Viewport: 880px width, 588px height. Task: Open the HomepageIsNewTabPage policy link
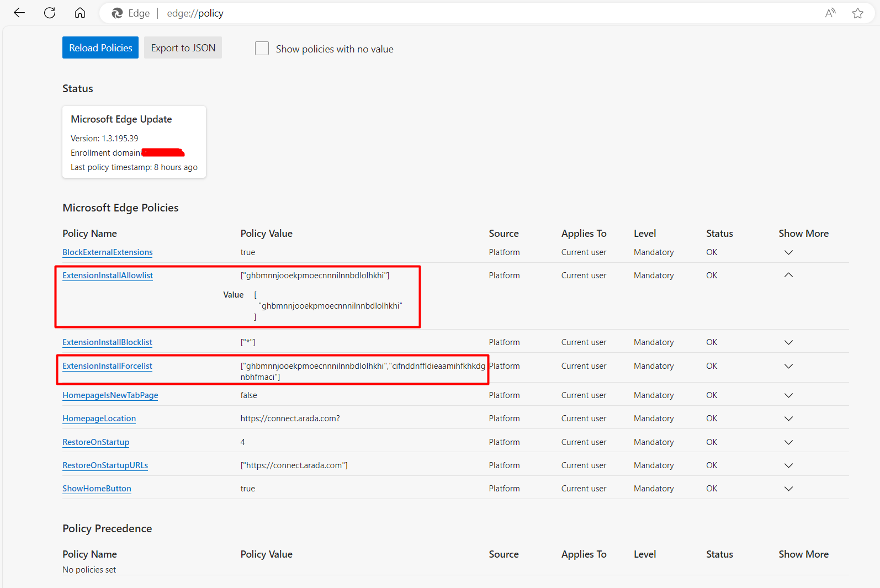(x=110, y=395)
